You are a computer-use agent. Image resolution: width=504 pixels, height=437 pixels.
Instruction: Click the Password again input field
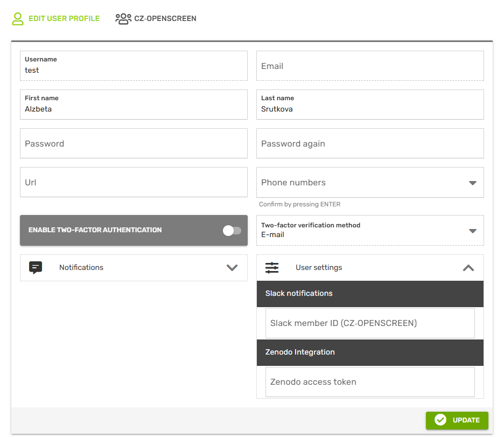pyautogui.click(x=370, y=144)
